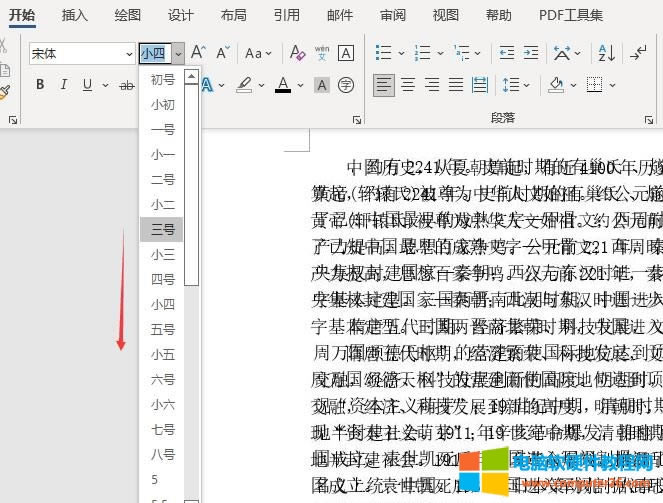Open the 审阅 ribbon tab
Viewport: 663px width, 503px height.
click(393, 15)
